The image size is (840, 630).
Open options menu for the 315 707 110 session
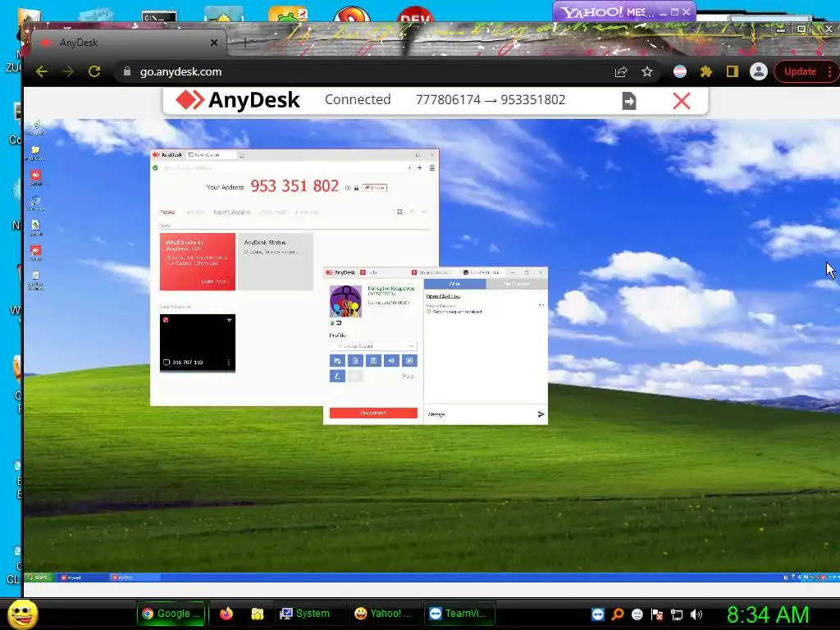point(229,363)
